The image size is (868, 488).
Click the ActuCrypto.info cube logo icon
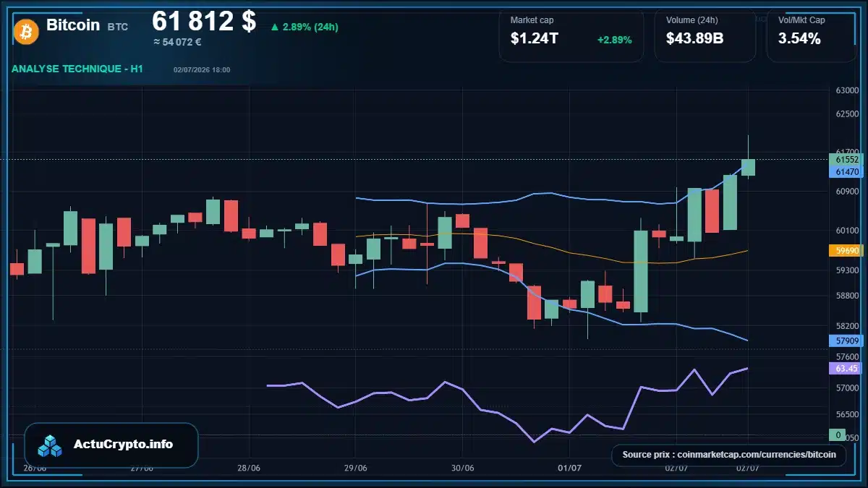(51, 445)
